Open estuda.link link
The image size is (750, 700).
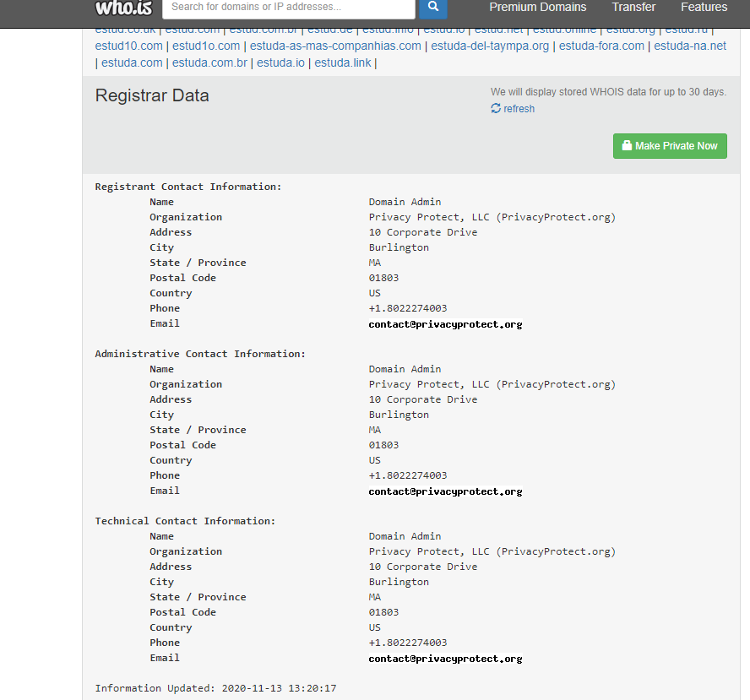pyautogui.click(x=342, y=63)
